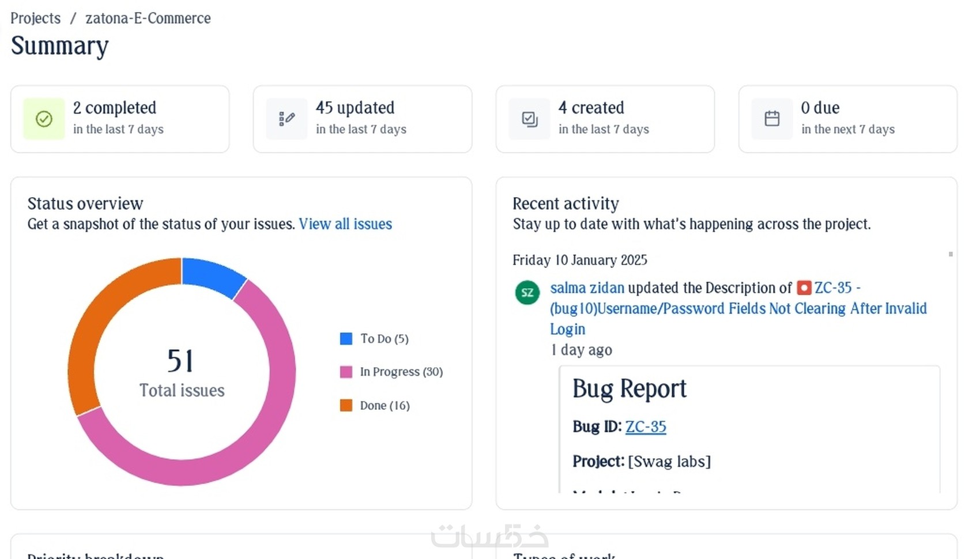Screen dimensions: 980x559
Task: Click the green completed checkmark icon
Action: 44,119
